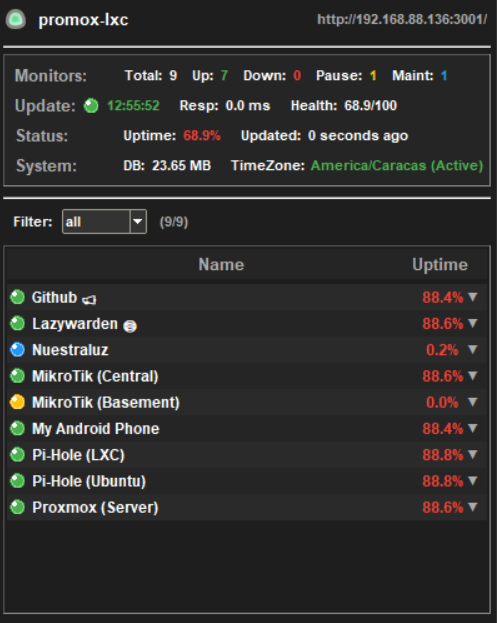Click the Lazywarden monitor name
The image size is (497, 623).
75,324
